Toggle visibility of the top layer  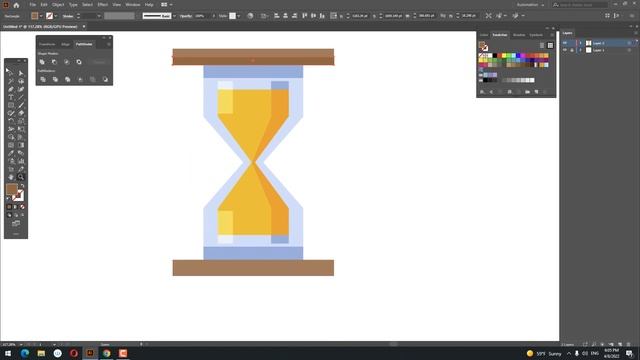565,43
